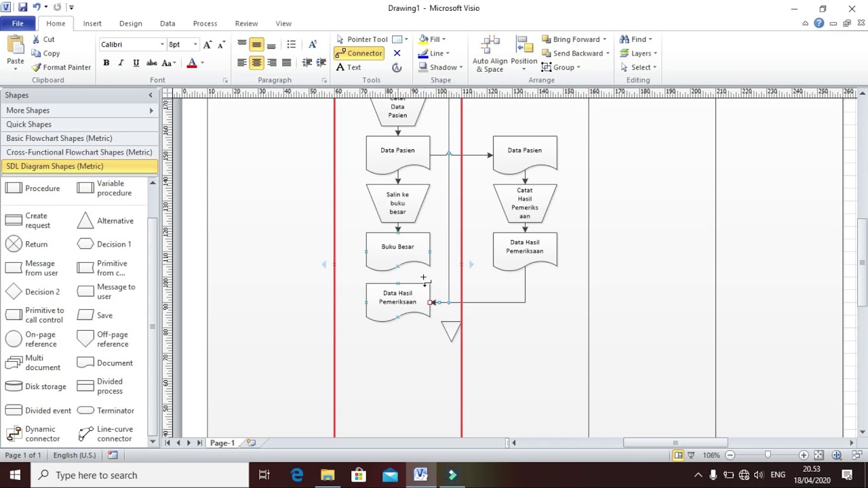Select the Page-1 sheet tab
The width and height of the screenshot is (868, 488).
[222, 443]
